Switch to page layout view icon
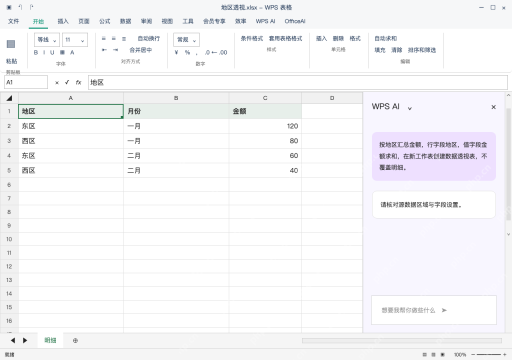This screenshot has height=360, width=512. click(433, 355)
